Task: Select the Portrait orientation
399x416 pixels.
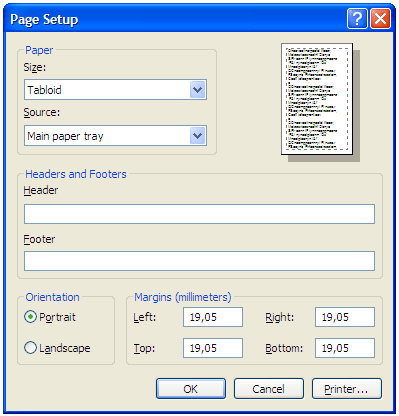Action: 50,317
